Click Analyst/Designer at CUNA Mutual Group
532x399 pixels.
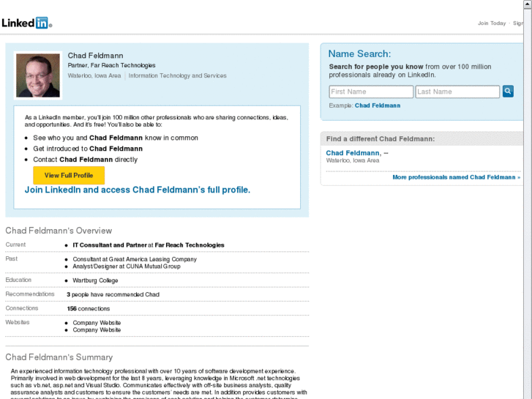pyautogui.click(x=127, y=266)
